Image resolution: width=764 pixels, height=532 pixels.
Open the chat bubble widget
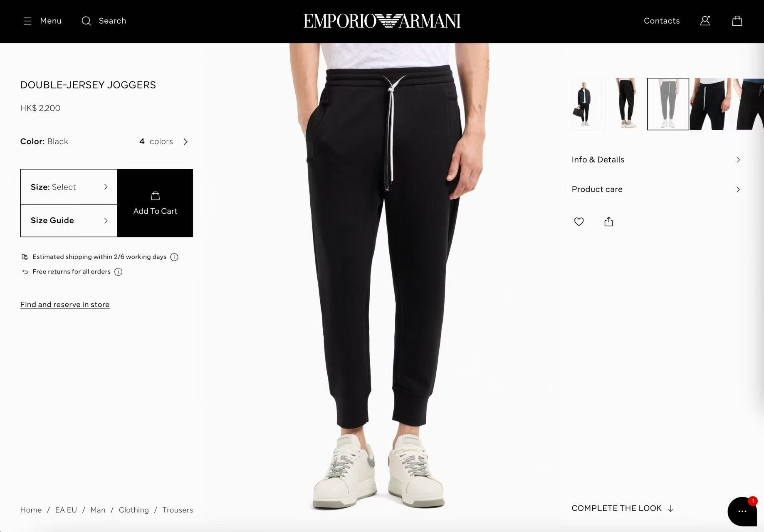(742, 511)
